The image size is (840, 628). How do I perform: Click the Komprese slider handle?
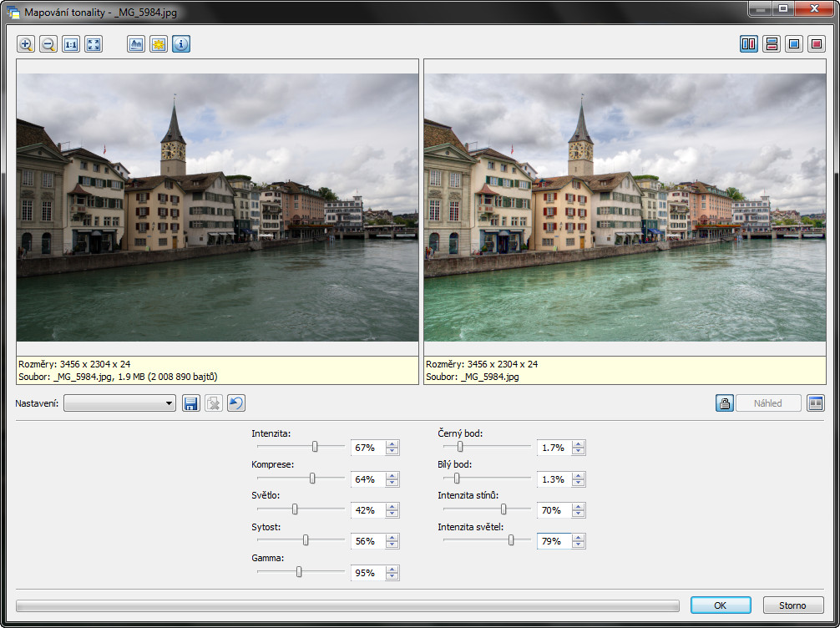[312, 478]
